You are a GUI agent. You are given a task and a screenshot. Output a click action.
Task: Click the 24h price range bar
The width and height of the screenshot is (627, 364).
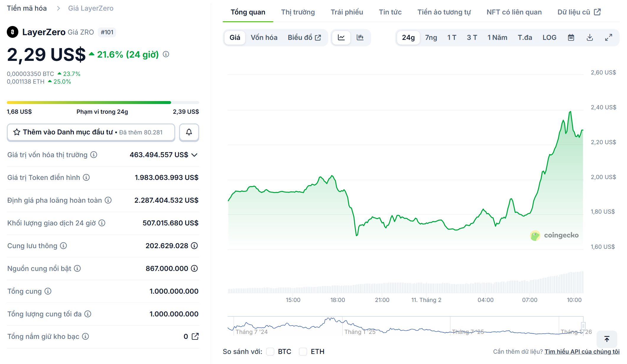pos(103,102)
